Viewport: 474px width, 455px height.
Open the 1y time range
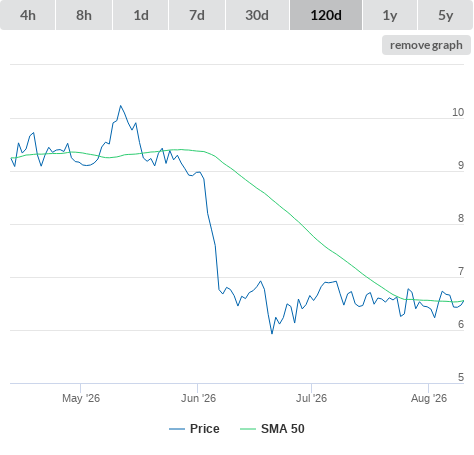click(390, 15)
